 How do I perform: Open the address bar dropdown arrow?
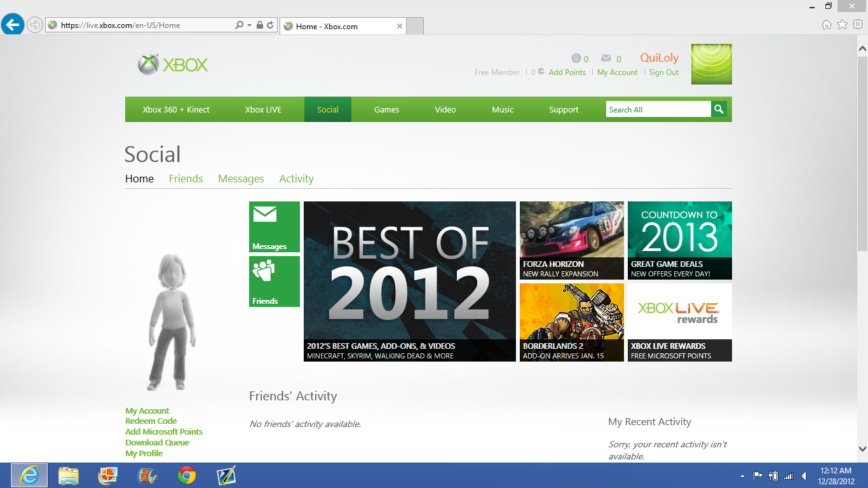[248, 25]
